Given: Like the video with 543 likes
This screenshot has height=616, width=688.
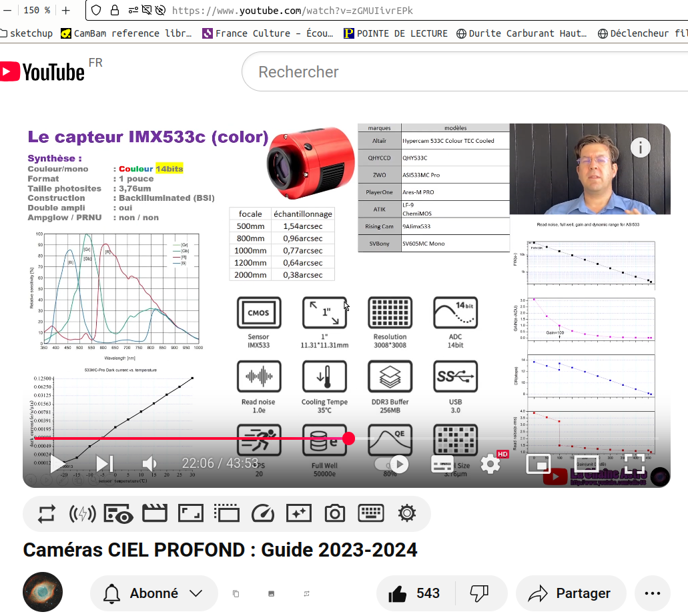Looking at the screenshot, I should 414,593.
